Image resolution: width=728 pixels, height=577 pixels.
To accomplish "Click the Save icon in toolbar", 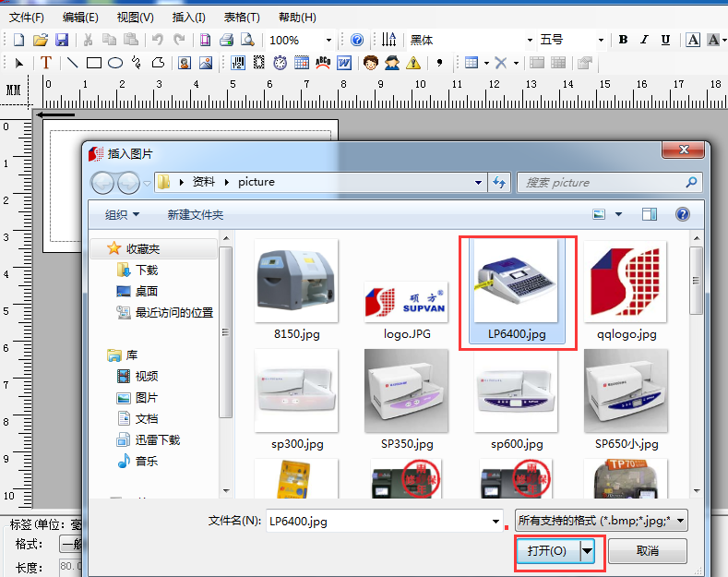I will pos(62,40).
